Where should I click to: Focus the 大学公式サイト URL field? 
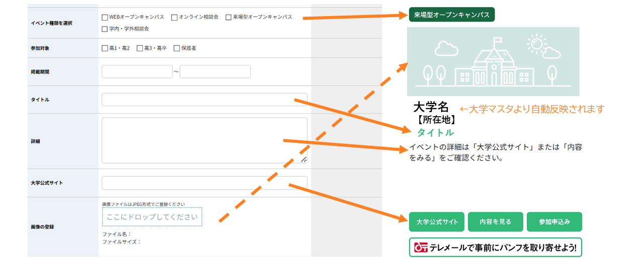click(x=204, y=183)
